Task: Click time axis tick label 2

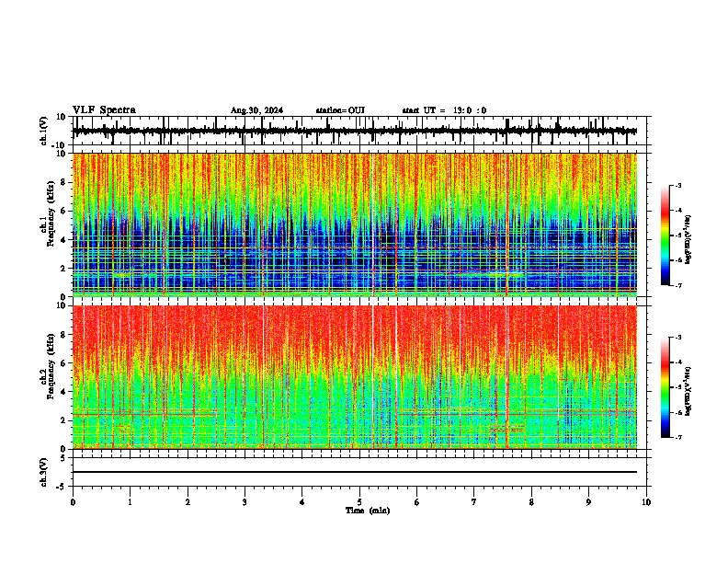Action: (188, 502)
